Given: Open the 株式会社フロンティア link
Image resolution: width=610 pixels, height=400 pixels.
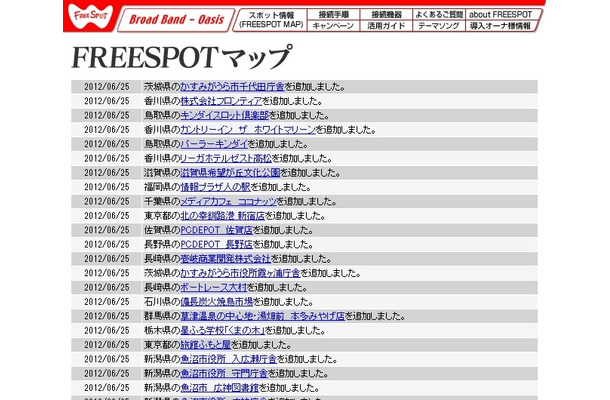Looking at the screenshot, I should click(x=221, y=101).
